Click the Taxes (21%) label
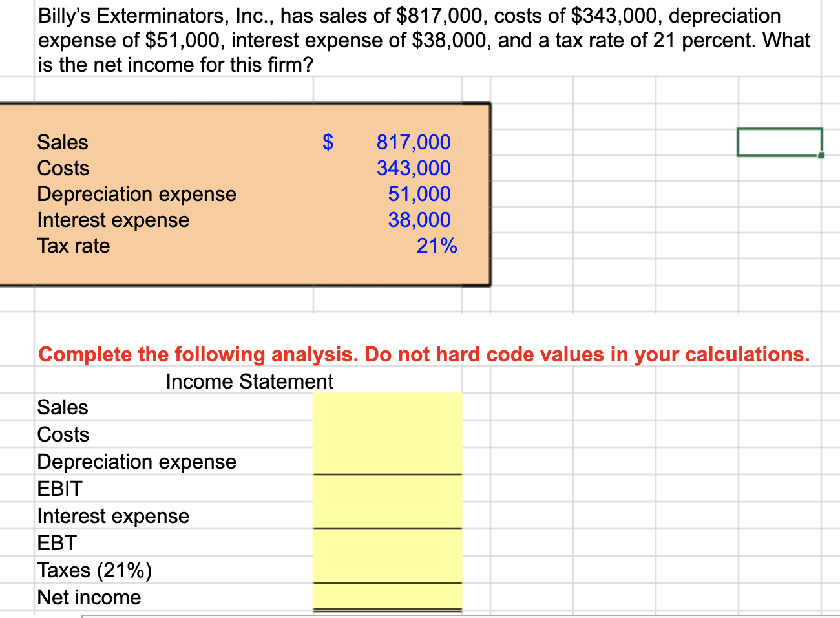Viewport: 840px width, 618px height. pos(95,570)
